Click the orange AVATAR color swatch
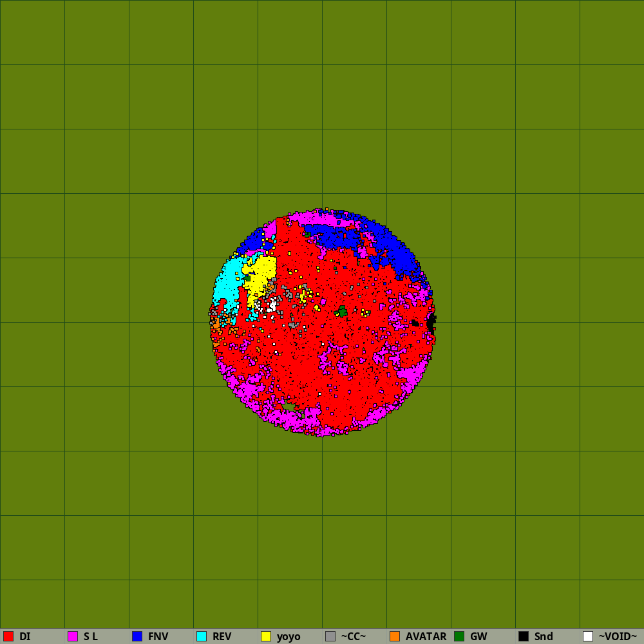The height and width of the screenshot is (644, 644). [x=395, y=636]
